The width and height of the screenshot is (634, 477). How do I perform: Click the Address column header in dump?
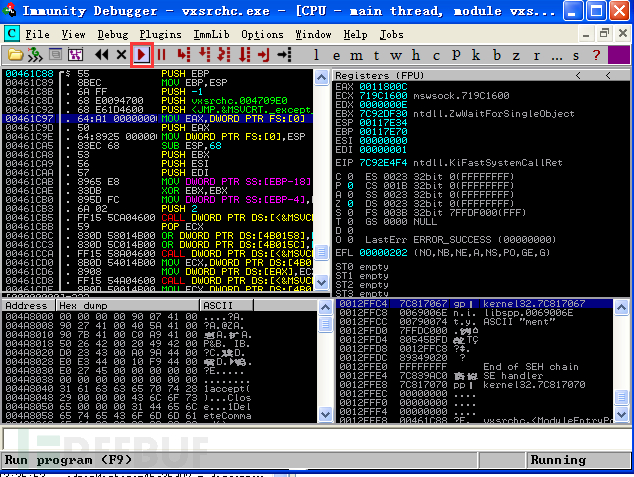[28, 305]
